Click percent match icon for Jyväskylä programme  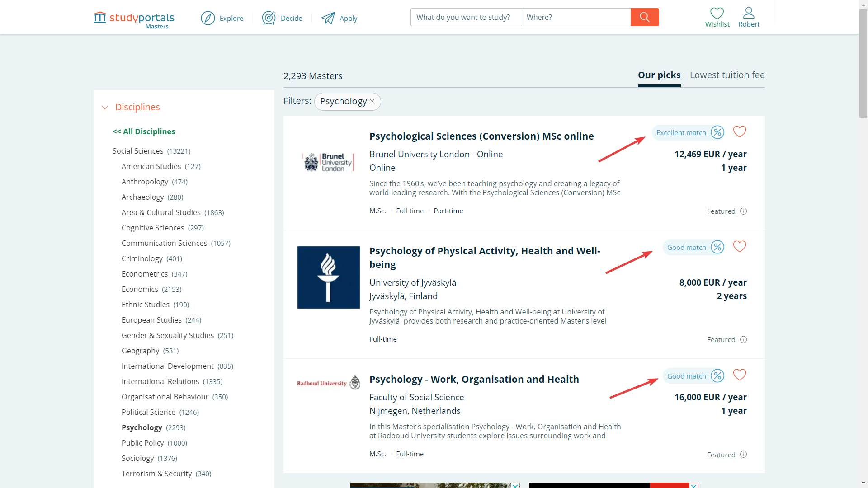(717, 247)
